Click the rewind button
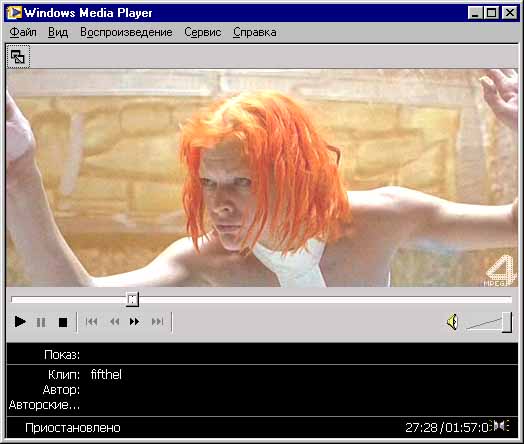Image resolution: width=524 pixels, height=444 pixels. click(x=115, y=322)
